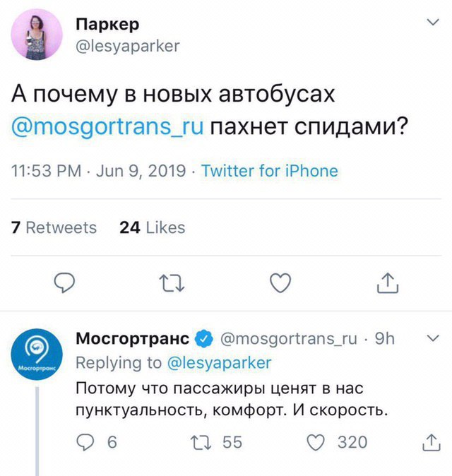This screenshot has width=452, height=476.
Task: View the 24 Likes list
Action: coord(153,227)
